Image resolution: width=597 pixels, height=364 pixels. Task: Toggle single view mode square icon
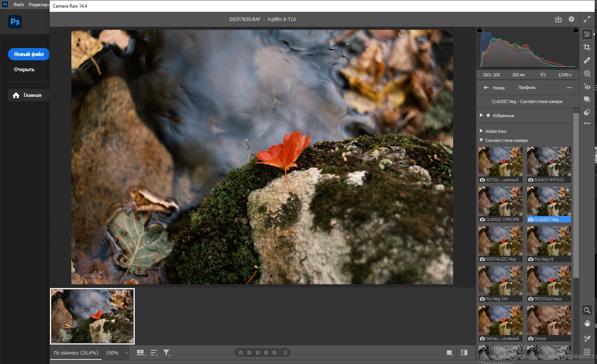(x=450, y=353)
